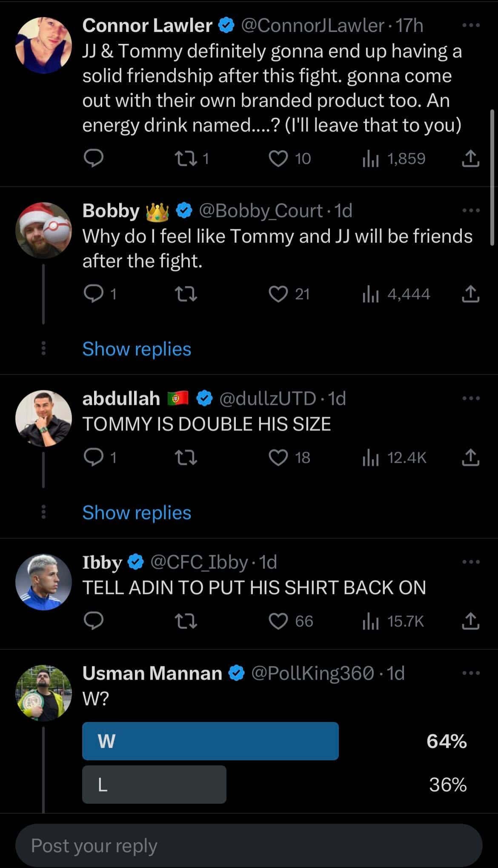The image size is (498, 868).
Task: Click the Post your reply field
Action: pyautogui.click(x=249, y=845)
